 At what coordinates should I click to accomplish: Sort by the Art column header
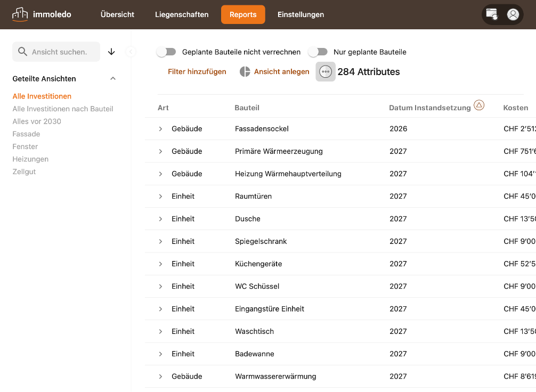pos(163,108)
